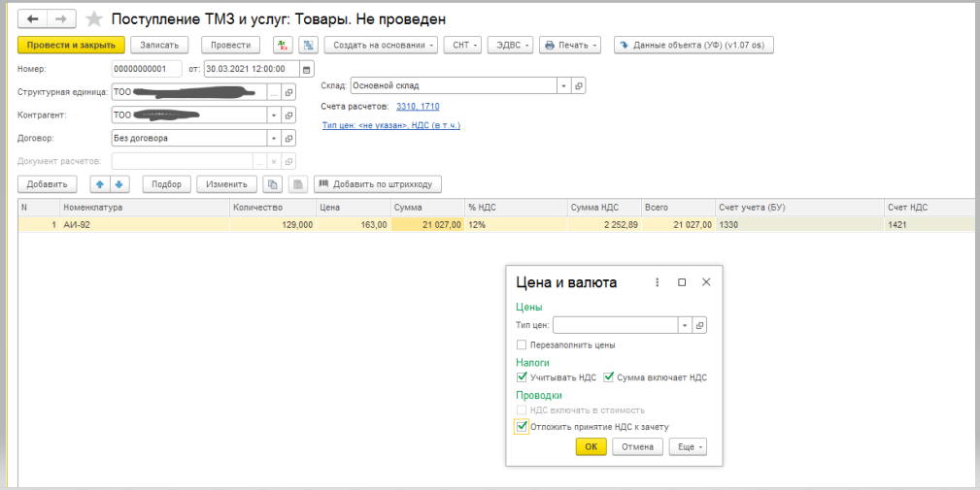
Task: Expand the Договор dropdown list
Action: pyautogui.click(x=273, y=138)
